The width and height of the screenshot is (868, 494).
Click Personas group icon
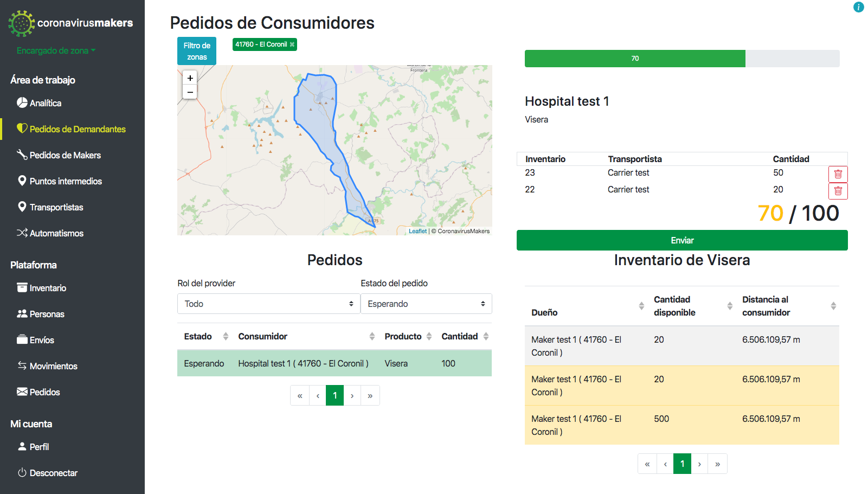[x=22, y=313]
